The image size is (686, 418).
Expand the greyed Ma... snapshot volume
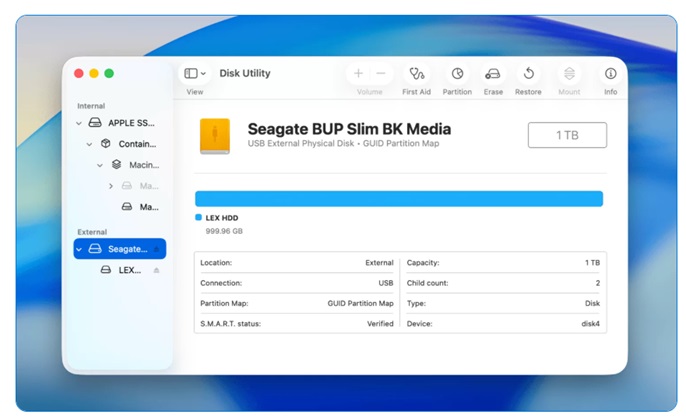point(111,186)
